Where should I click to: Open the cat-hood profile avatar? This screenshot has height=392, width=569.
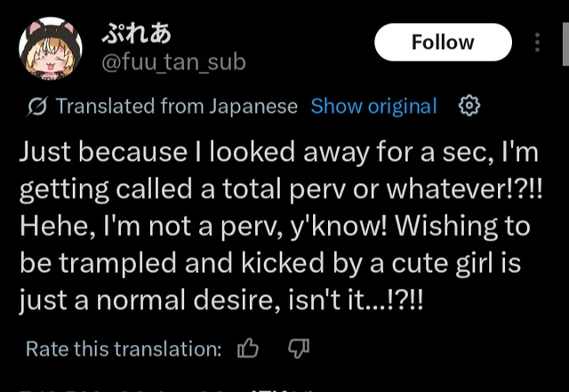coord(51,48)
